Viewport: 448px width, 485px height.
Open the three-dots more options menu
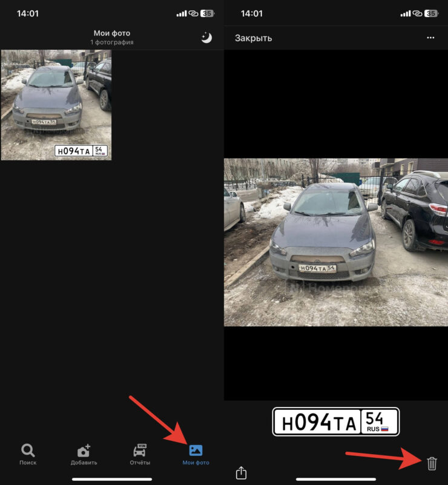[x=430, y=38]
